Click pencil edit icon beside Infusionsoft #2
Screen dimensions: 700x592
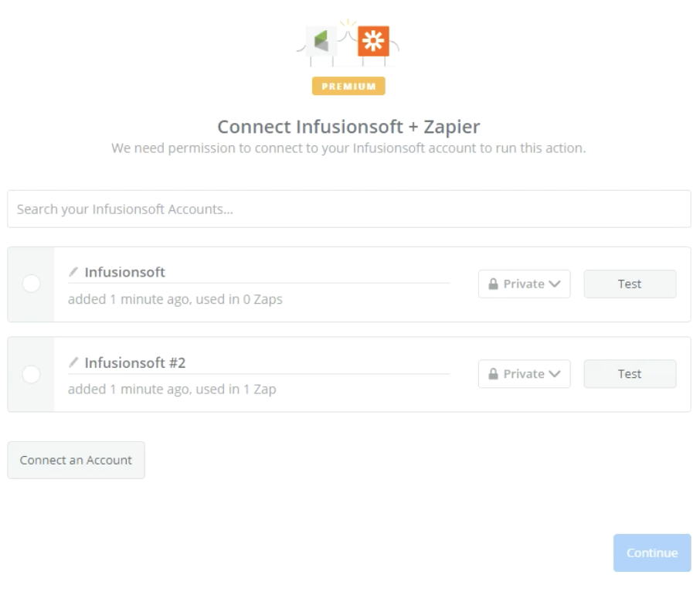[x=73, y=362]
